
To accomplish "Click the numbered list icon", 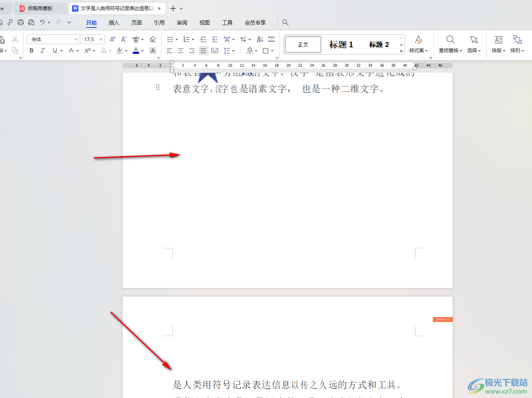I will click(x=186, y=39).
